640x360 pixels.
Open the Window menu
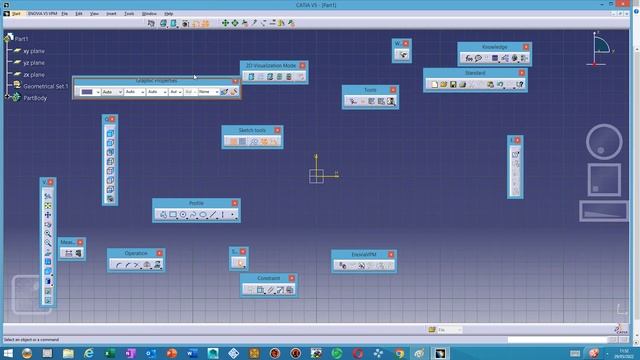149,13
